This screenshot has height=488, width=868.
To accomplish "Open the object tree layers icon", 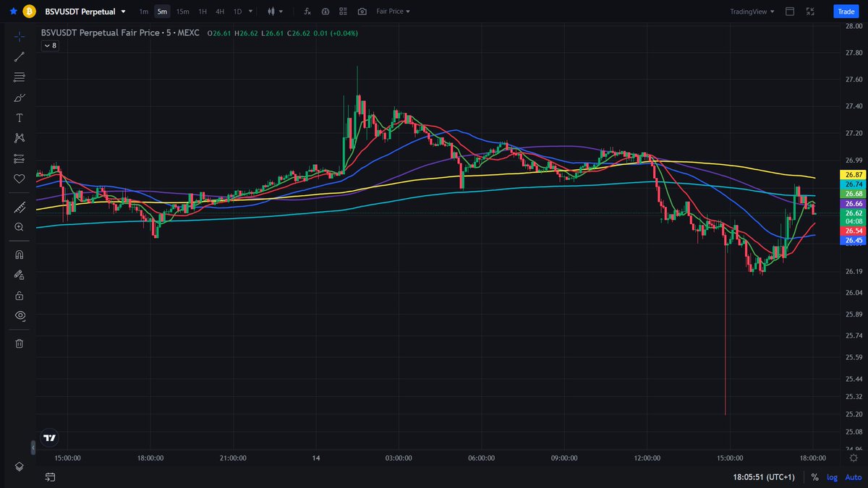I will 20,466.
